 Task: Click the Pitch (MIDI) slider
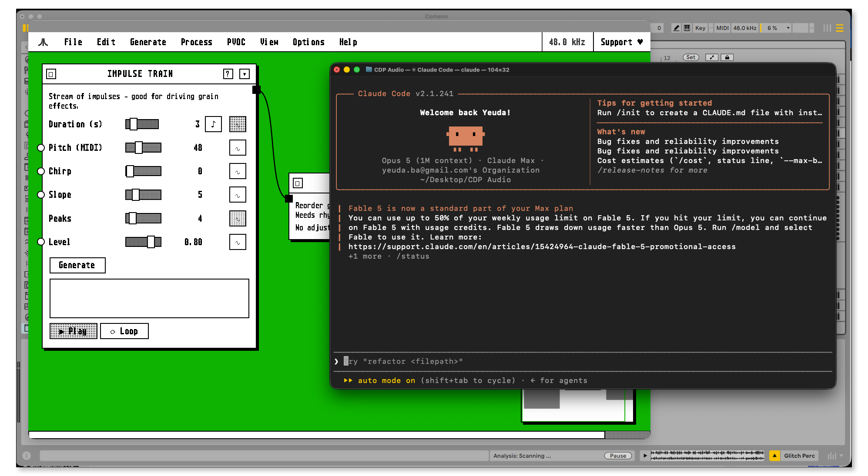(144, 148)
